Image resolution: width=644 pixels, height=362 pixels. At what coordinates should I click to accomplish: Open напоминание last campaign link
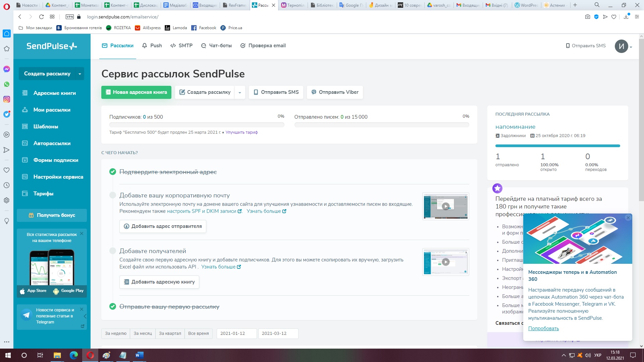pyautogui.click(x=515, y=127)
